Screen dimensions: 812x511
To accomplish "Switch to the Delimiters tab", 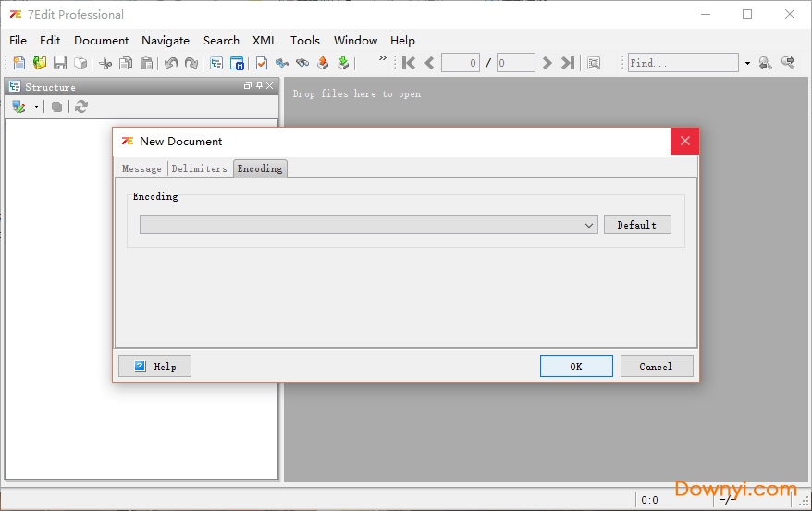I will (199, 168).
